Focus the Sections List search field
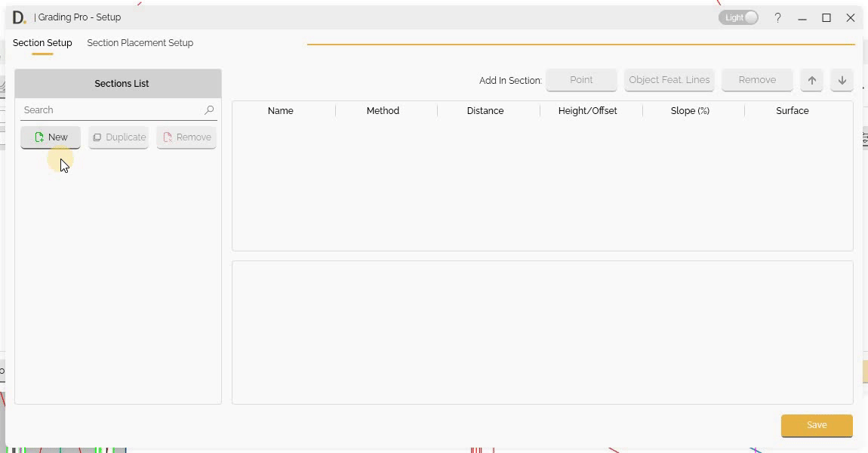The image size is (868, 453). point(112,110)
